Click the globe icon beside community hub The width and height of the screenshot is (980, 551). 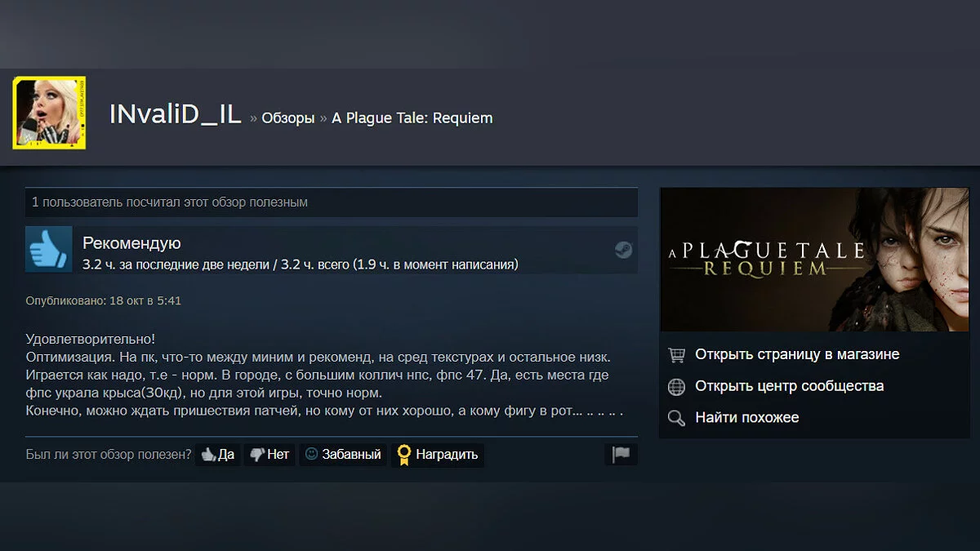(676, 387)
